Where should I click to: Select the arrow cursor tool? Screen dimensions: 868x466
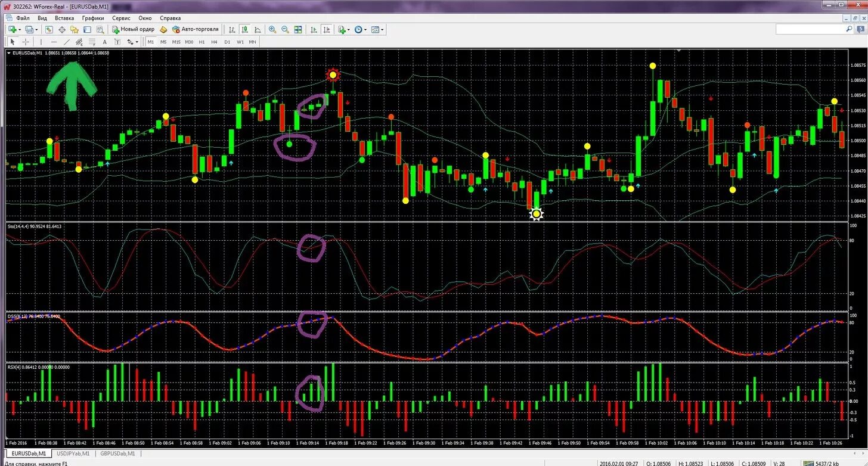[x=13, y=42]
